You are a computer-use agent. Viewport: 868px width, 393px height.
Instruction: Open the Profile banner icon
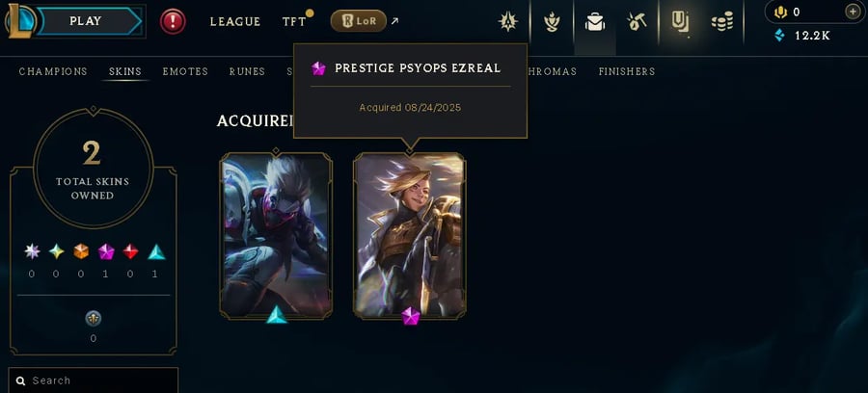[680, 21]
